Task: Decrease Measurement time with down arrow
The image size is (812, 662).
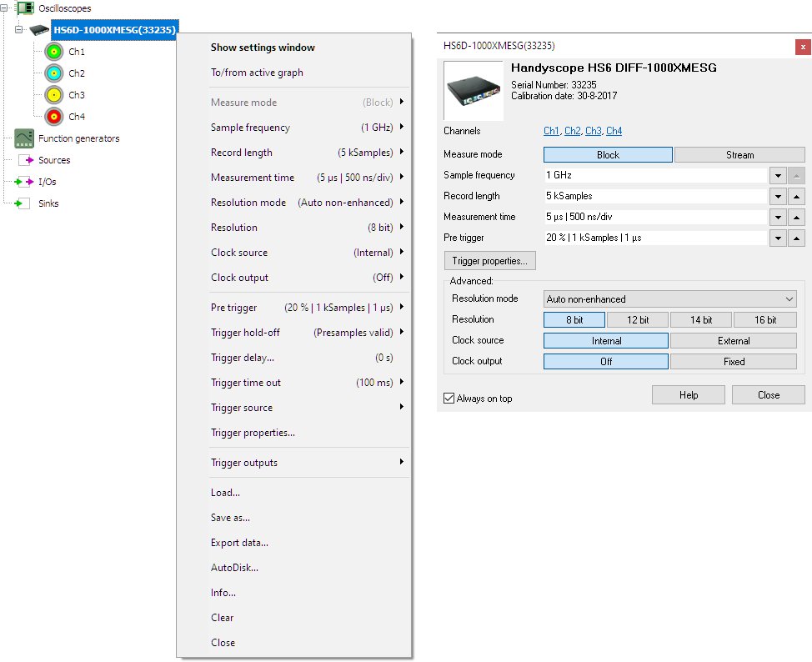Action: [778, 217]
